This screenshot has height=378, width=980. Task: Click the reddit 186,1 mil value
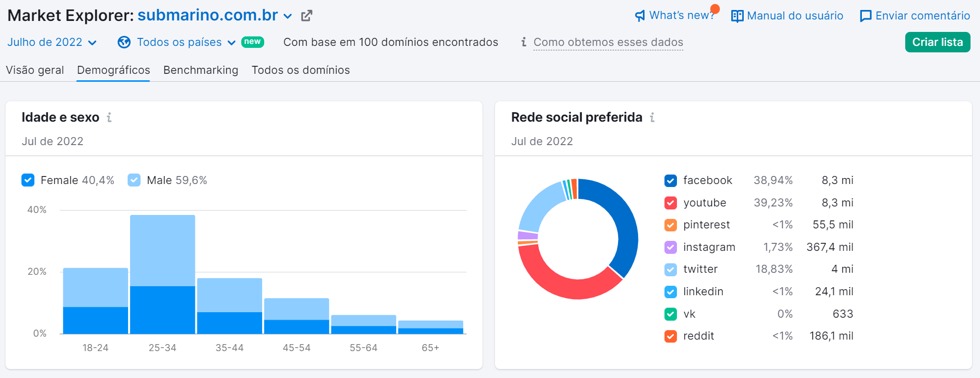click(x=831, y=336)
